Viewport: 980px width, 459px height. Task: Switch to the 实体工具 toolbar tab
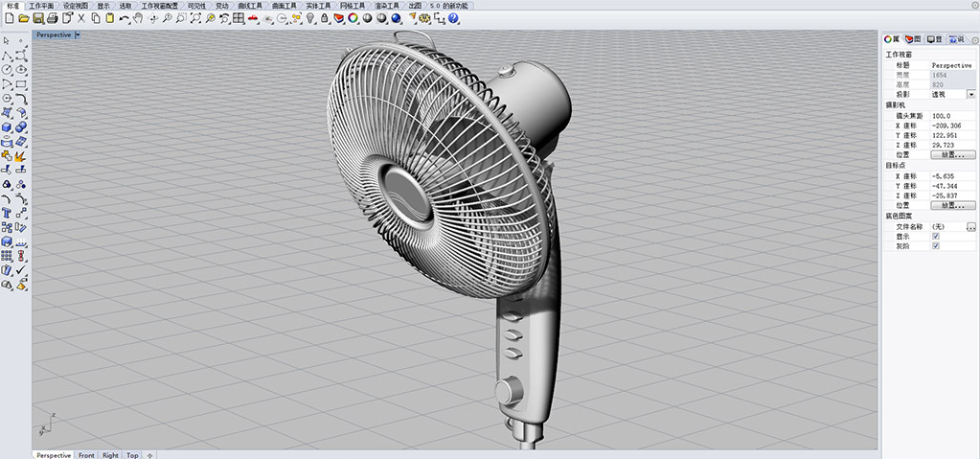(x=318, y=5)
